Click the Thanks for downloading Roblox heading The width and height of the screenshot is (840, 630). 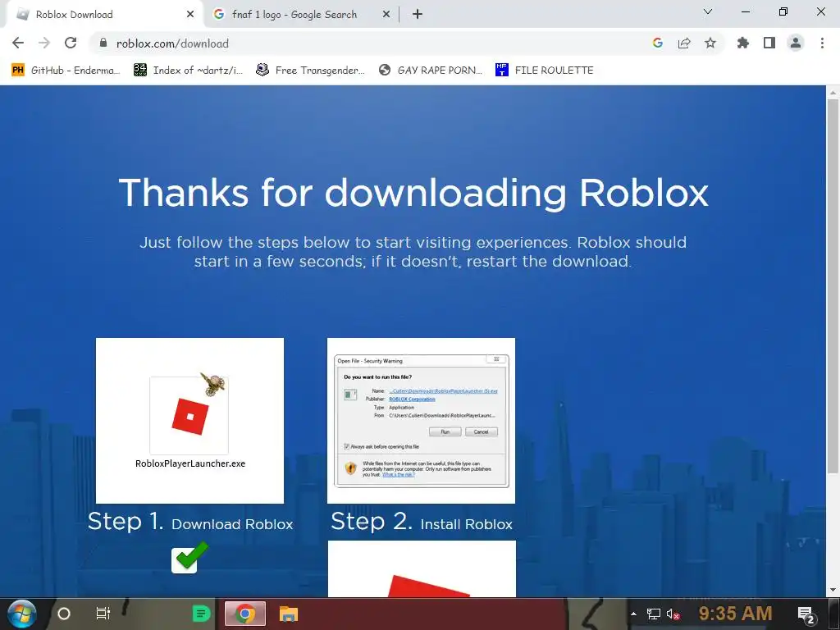413,193
